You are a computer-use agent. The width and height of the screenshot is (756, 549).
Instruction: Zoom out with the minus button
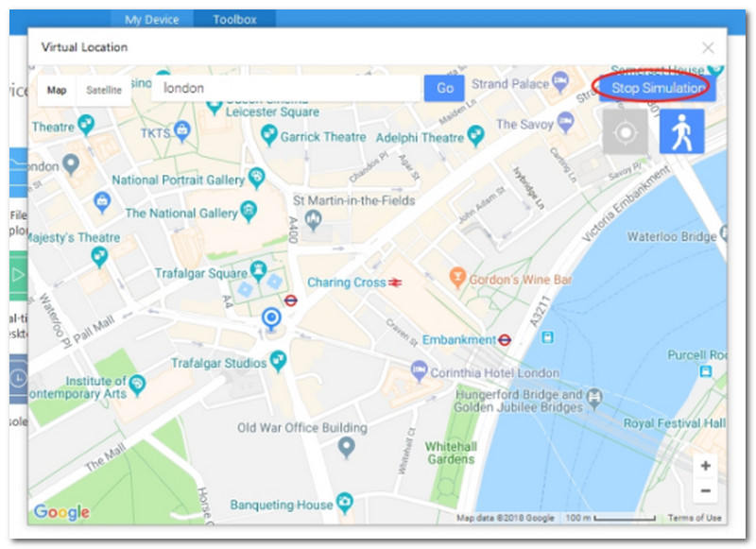click(x=705, y=491)
